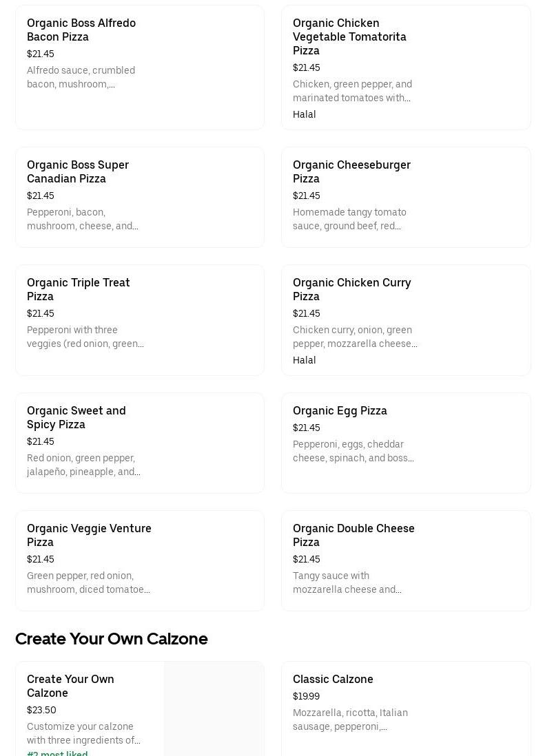Screen dimensions: 554x756
Task: Click the Alfredo sauce description text
Action: point(81,77)
